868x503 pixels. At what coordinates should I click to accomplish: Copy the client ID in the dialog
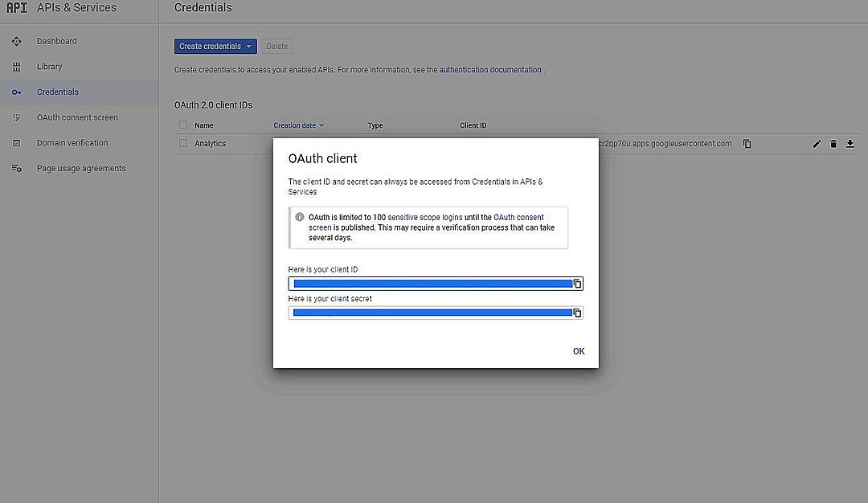577,284
